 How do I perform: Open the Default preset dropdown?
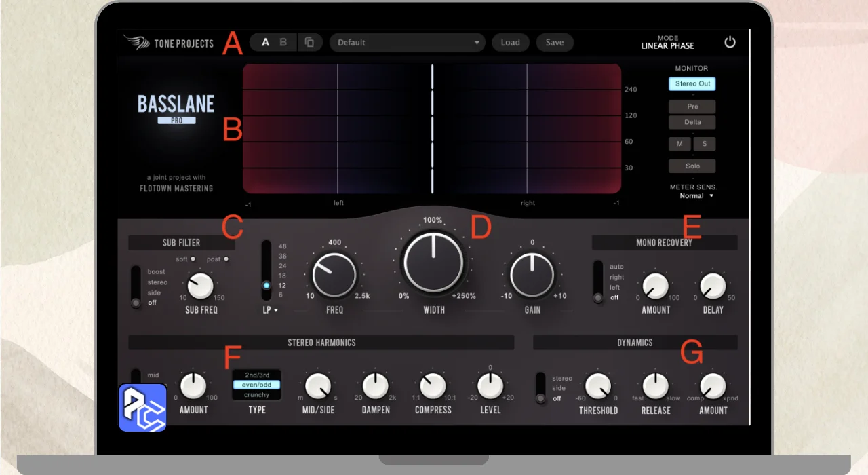coord(408,42)
